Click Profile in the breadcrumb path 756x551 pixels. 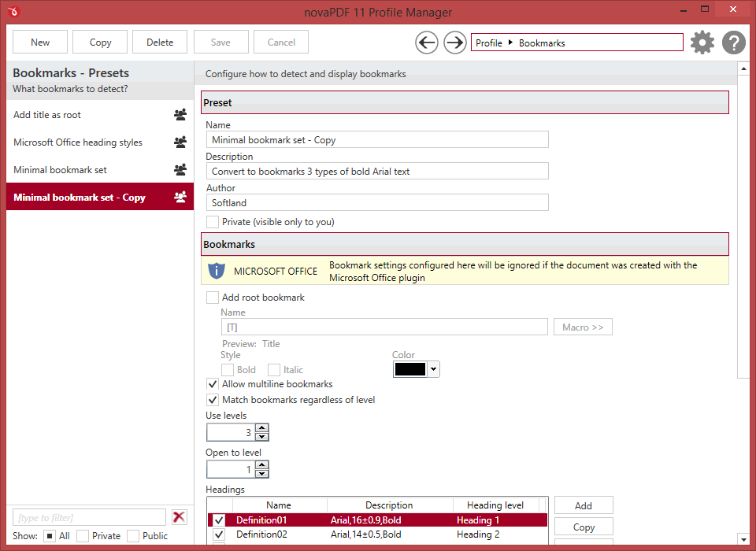click(x=489, y=43)
